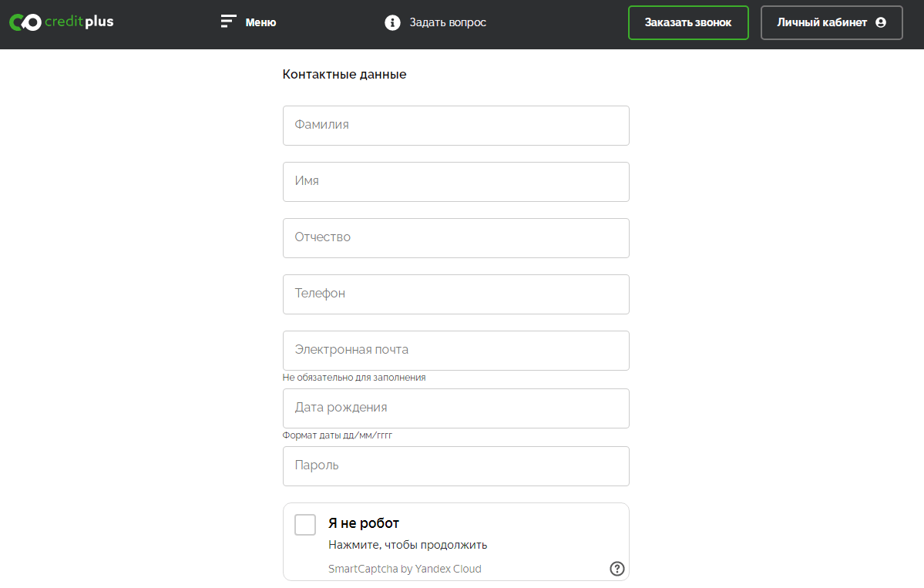This screenshot has height=588, width=924.
Task: Click the Формат даты дд/мм/гггг hint
Action: [337, 435]
